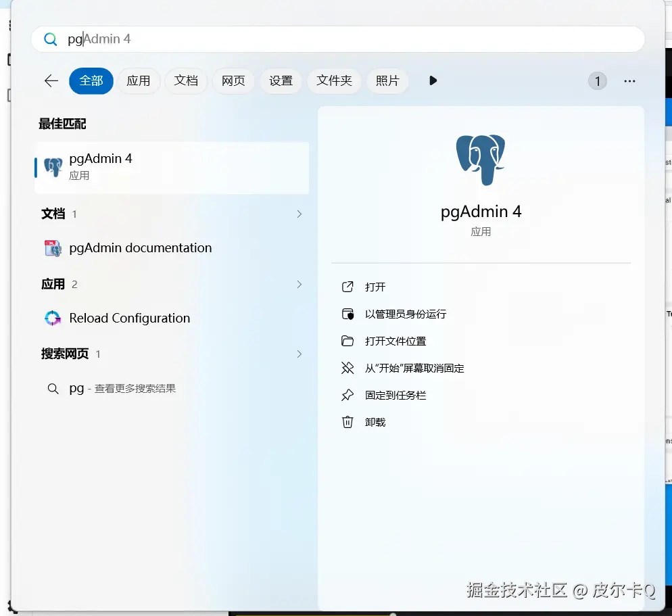Switch to the 网页 filter tab

coord(233,80)
